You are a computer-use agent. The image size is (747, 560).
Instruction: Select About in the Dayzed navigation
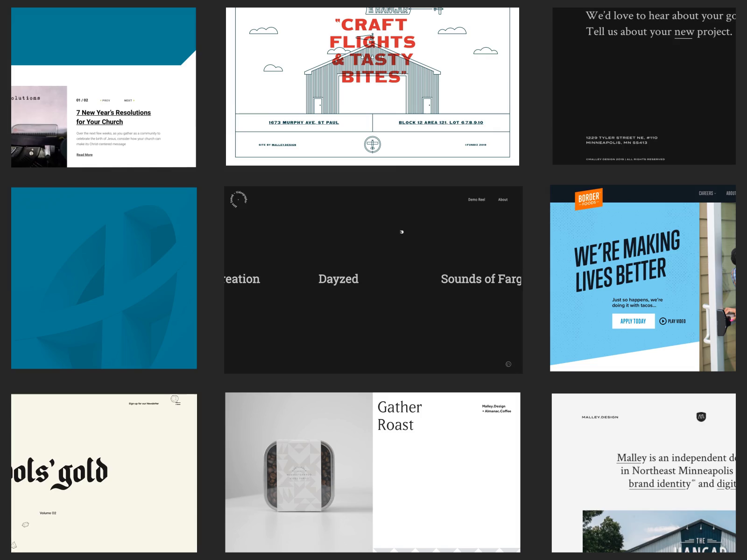[x=503, y=199]
